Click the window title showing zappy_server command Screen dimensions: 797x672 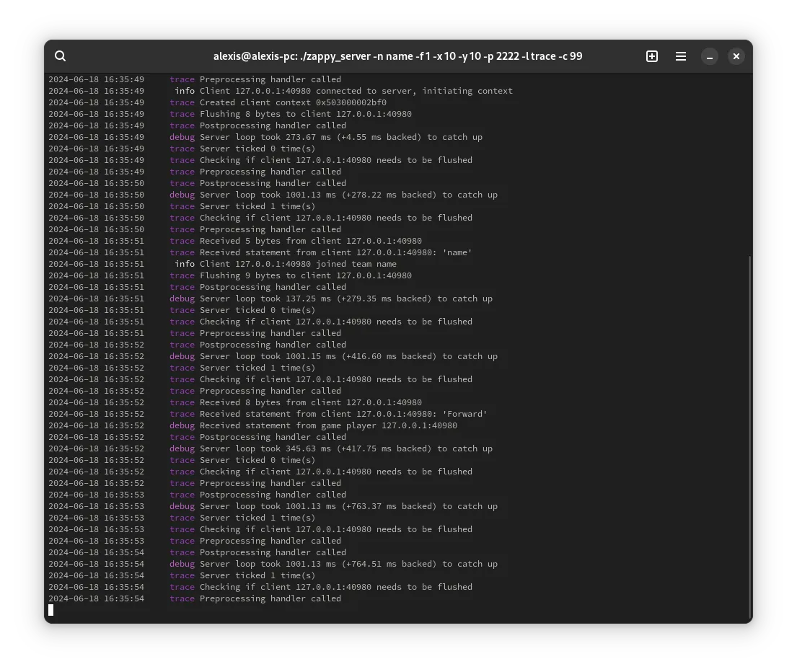tap(397, 56)
